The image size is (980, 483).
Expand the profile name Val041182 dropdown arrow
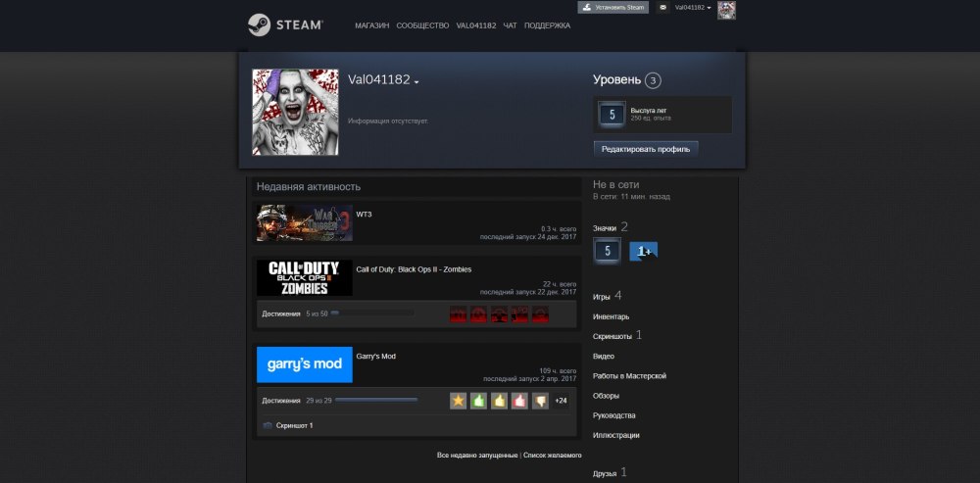(416, 82)
